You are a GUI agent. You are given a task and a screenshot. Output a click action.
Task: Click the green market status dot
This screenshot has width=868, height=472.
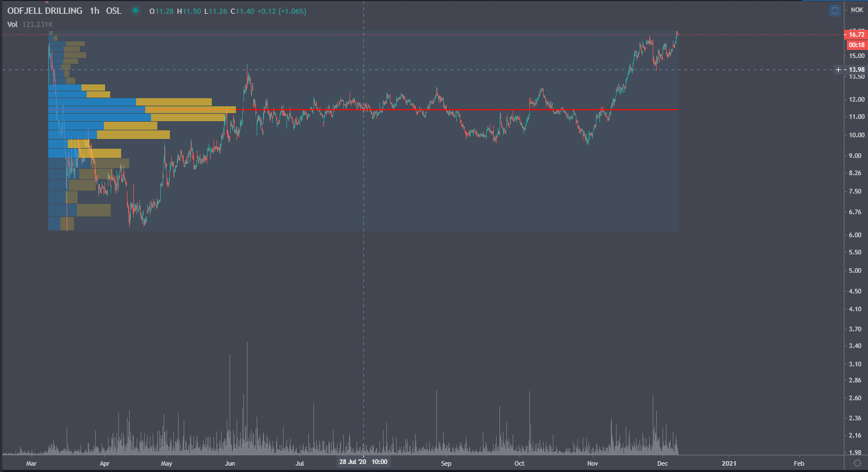point(135,10)
